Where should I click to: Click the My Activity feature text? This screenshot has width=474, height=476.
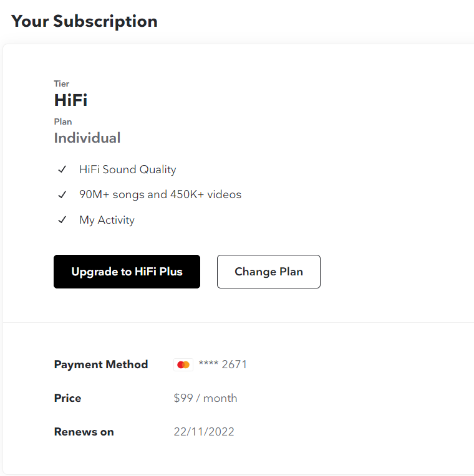click(x=107, y=220)
